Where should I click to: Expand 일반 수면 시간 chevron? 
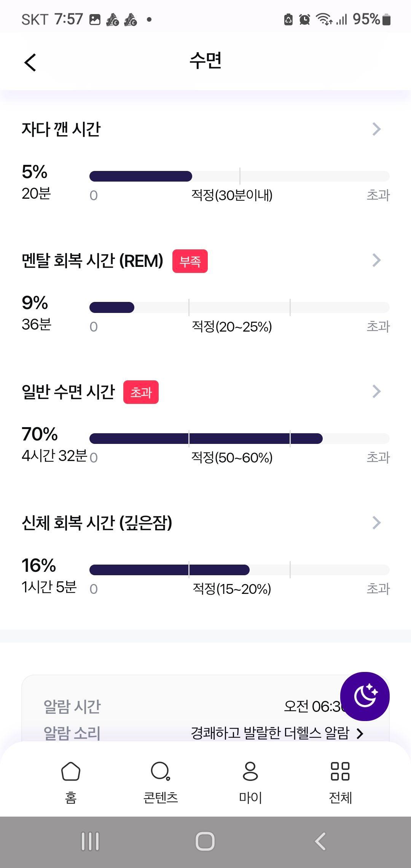pos(376,391)
